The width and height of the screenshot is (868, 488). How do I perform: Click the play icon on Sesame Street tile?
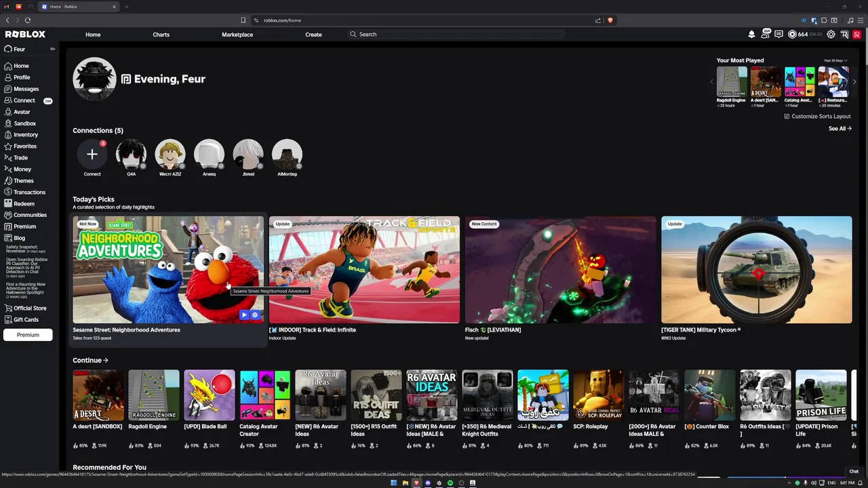(244, 314)
